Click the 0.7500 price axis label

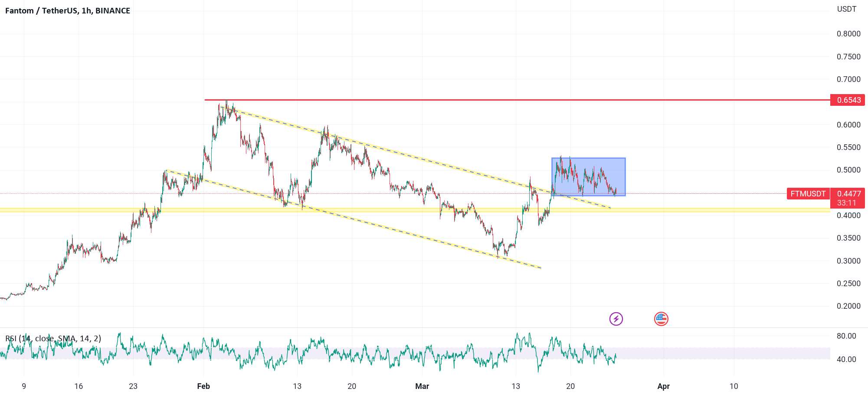848,57
